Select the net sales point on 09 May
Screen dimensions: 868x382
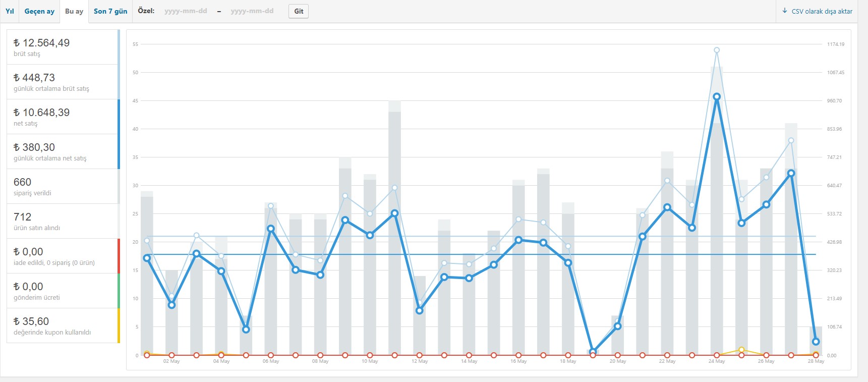345,220
